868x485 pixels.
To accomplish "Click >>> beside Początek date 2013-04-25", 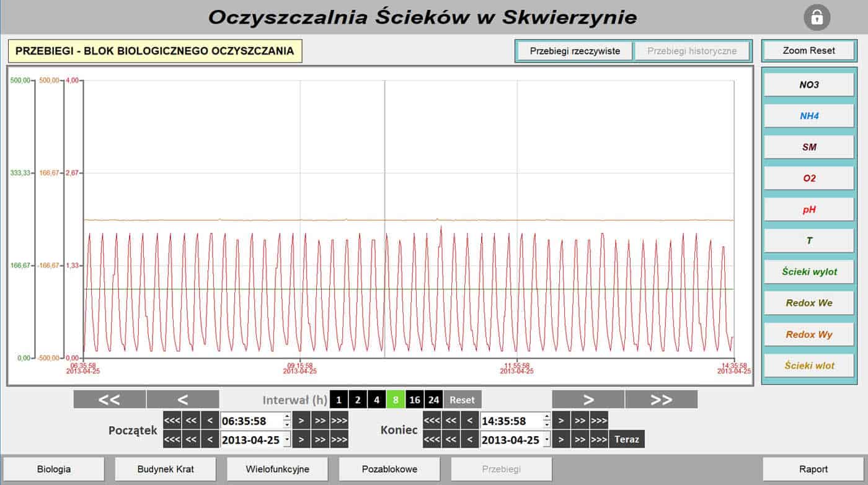I will (x=339, y=439).
